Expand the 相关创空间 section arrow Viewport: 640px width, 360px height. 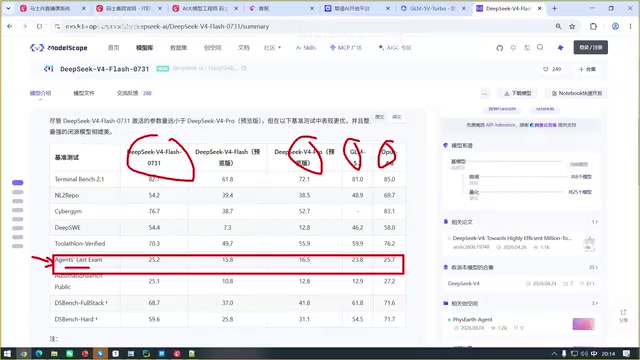595,303
